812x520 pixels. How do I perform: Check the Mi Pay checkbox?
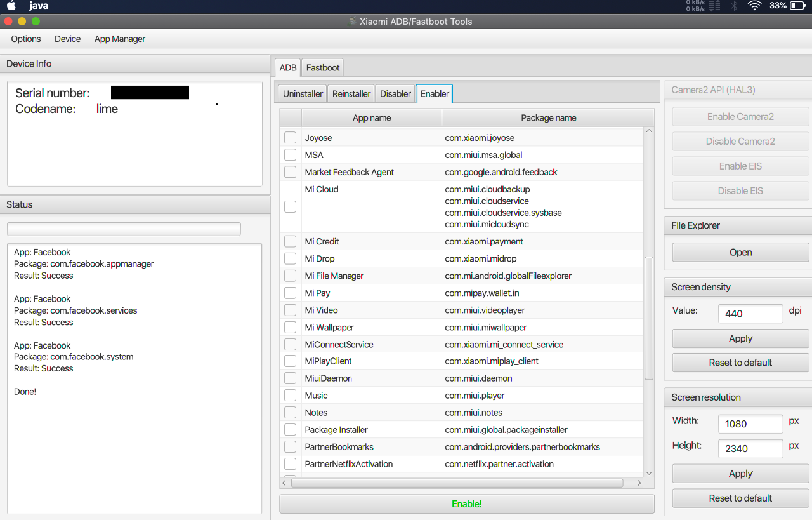click(x=290, y=293)
